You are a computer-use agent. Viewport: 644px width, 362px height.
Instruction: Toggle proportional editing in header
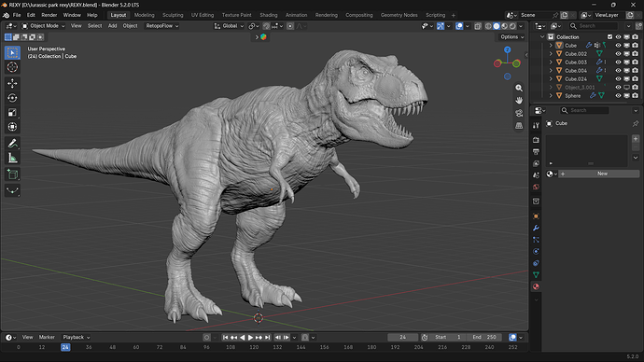pos(290,26)
